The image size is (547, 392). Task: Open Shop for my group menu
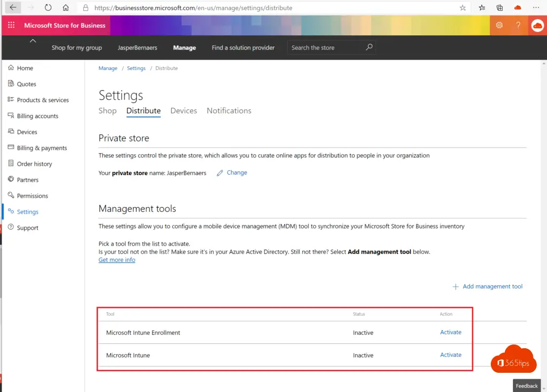(x=77, y=48)
